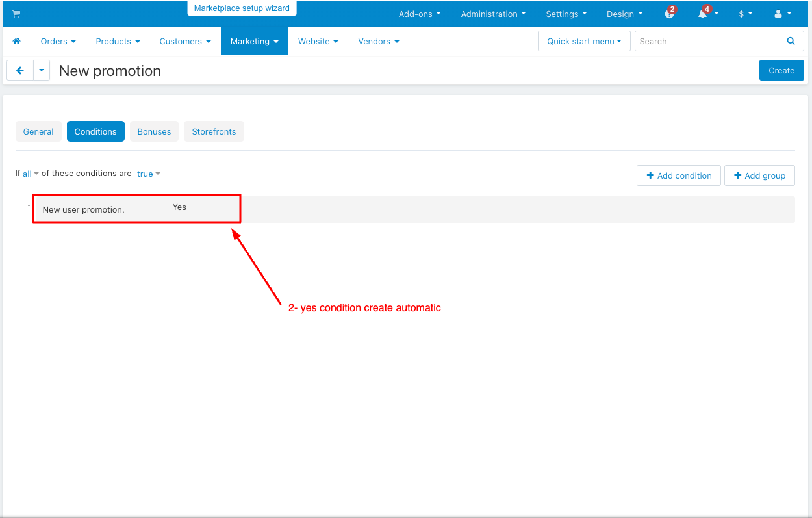
Task: Change the 'true' condition value dropdown
Action: tap(148, 174)
